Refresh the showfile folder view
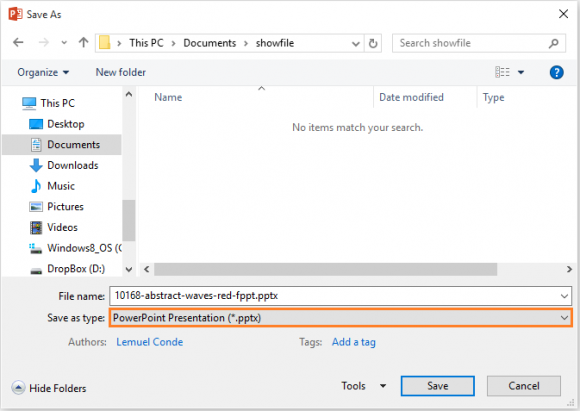 pyautogui.click(x=373, y=43)
